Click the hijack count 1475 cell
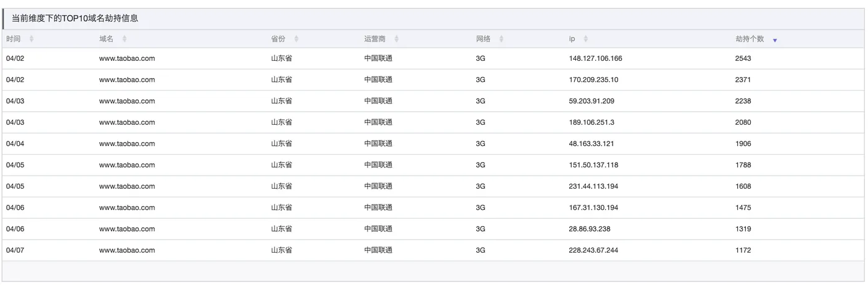 [x=743, y=207]
